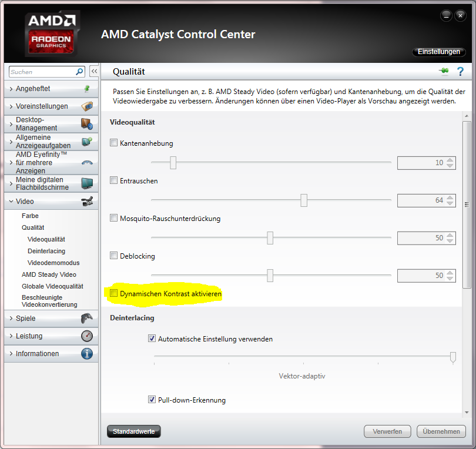Screen dimensions: 476x449
Task: Click the Allgemeine Anzeigeaufgaben monitor icon
Action: pyautogui.click(x=87, y=142)
